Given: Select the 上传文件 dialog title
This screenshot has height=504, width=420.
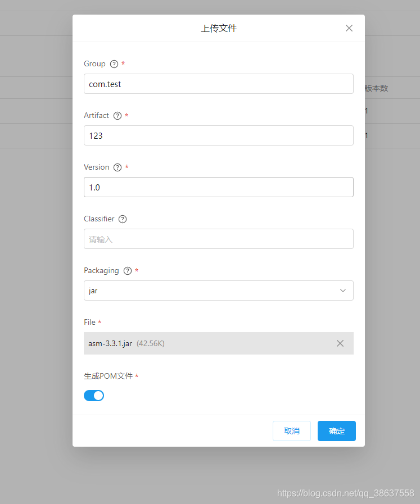Looking at the screenshot, I should tap(219, 28).
